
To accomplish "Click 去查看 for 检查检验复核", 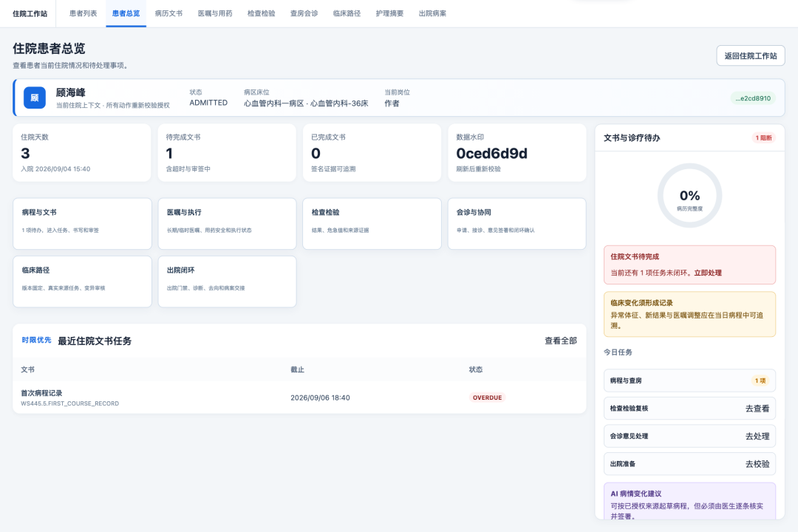I will click(757, 409).
